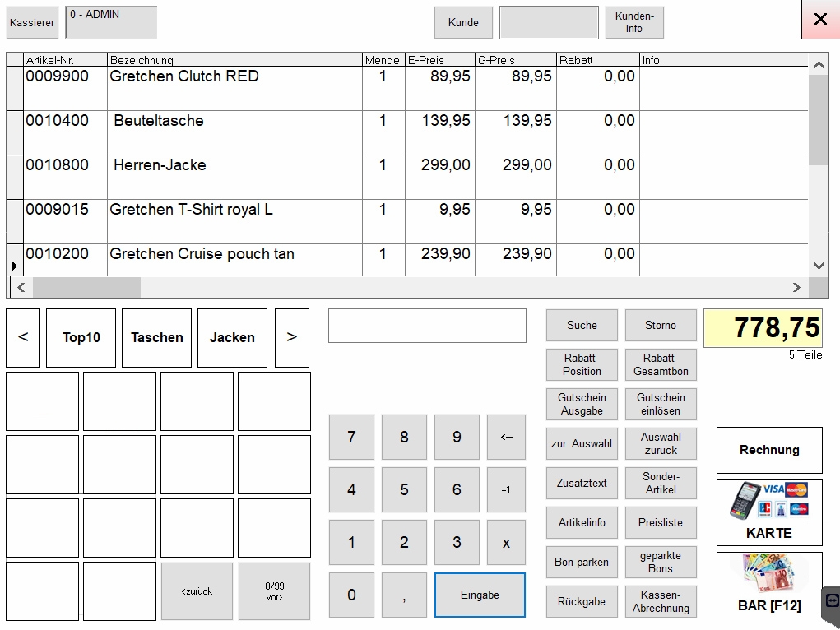Click the Artikel-Nr. column header

click(65, 60)
